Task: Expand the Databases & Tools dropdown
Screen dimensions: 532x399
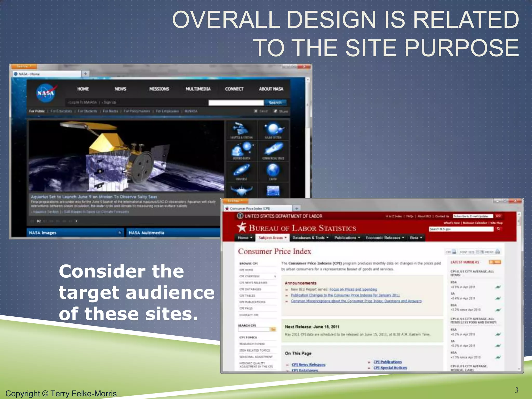Action: coord(310,238)
